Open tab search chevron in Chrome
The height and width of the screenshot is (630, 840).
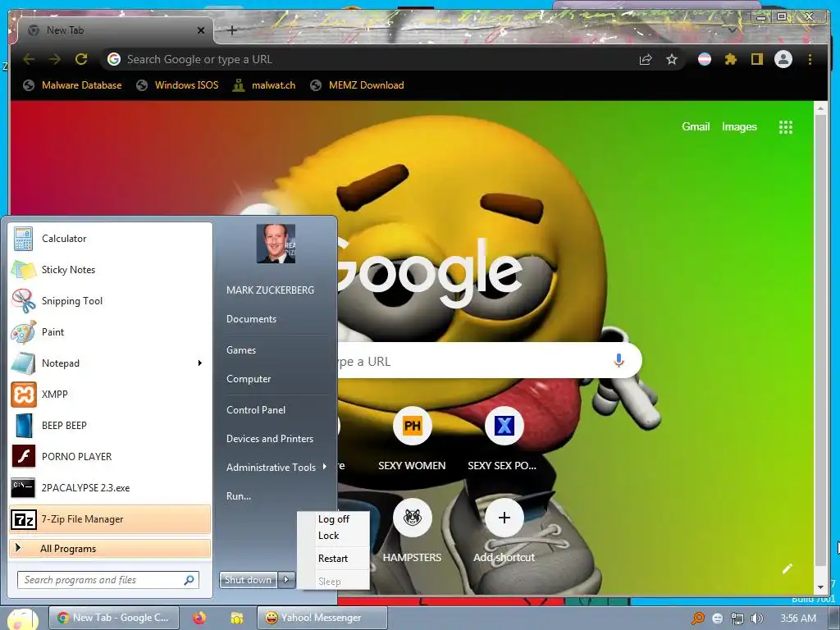pyautogui.click(x=732, y=30)
